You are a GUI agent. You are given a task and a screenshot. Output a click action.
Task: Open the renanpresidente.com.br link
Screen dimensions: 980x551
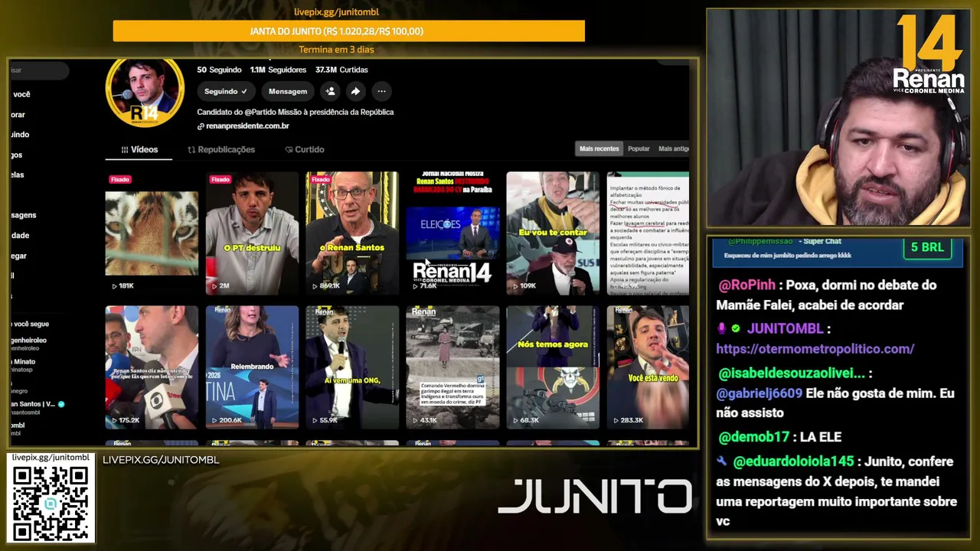point(247,126)
